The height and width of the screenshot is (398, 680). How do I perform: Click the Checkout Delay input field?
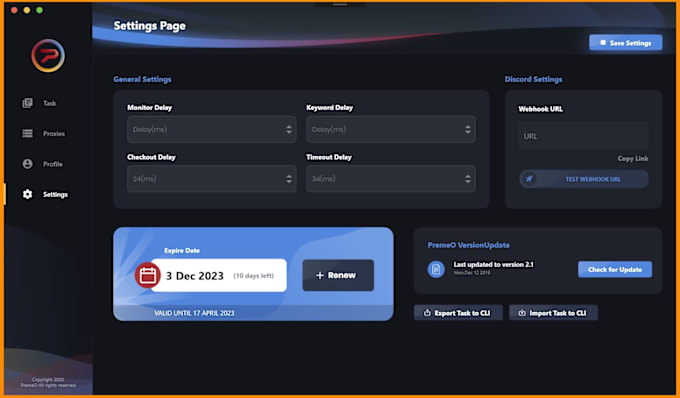point(212,179)
